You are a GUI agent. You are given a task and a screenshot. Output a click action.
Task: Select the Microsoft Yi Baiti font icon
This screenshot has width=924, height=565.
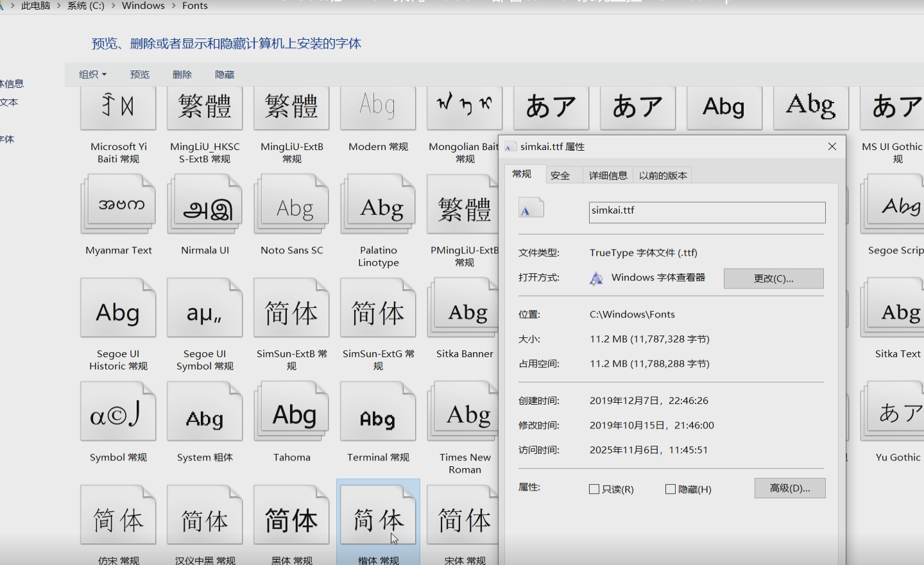118,108
